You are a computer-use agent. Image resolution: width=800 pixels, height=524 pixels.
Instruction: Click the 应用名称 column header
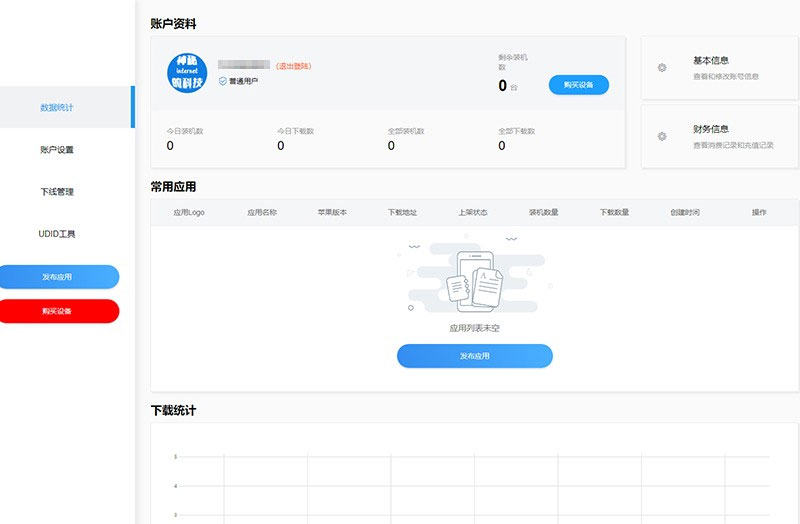[x=262, y=212]
